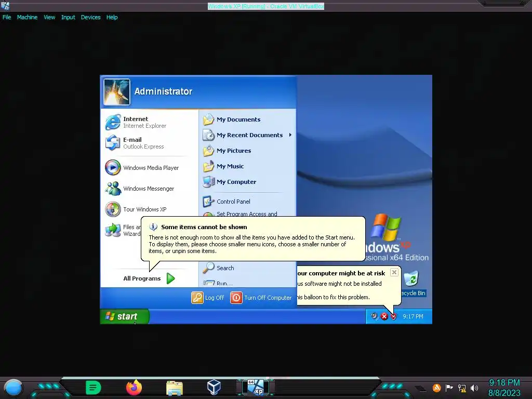Click the XP start button
The image size is (532, 399).
[125, 316]
